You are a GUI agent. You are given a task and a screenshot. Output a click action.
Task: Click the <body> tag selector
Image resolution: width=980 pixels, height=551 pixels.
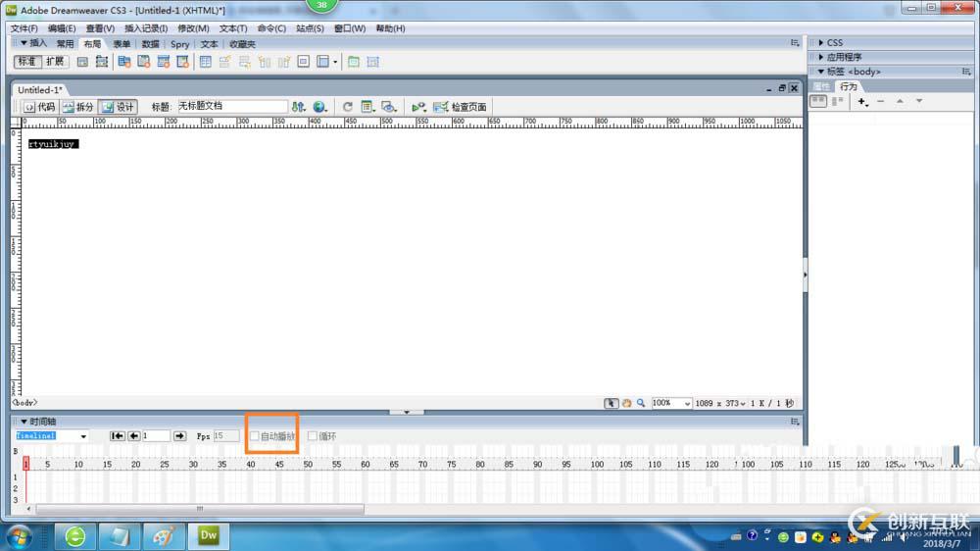click(x=25, y=403)
